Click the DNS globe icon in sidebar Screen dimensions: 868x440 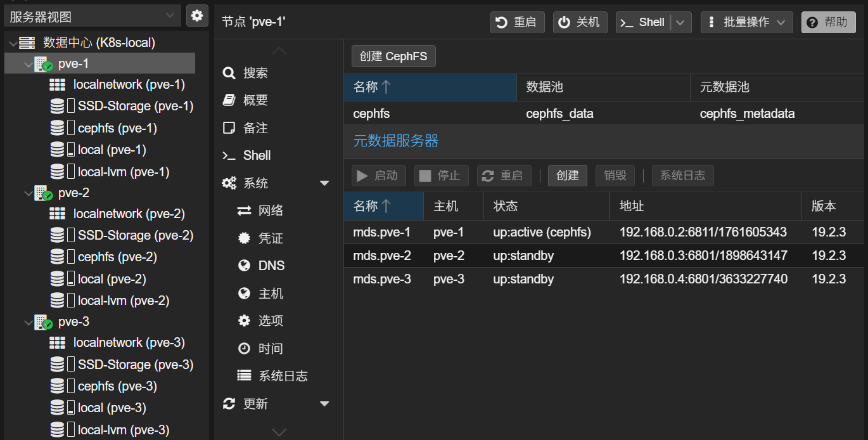245,265
